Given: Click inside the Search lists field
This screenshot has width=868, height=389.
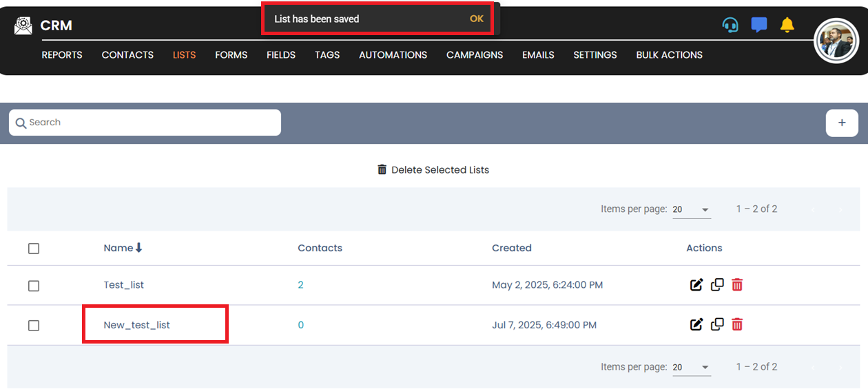Looking at the screenshot, I should pyautogui.click(x=145, y=123).
